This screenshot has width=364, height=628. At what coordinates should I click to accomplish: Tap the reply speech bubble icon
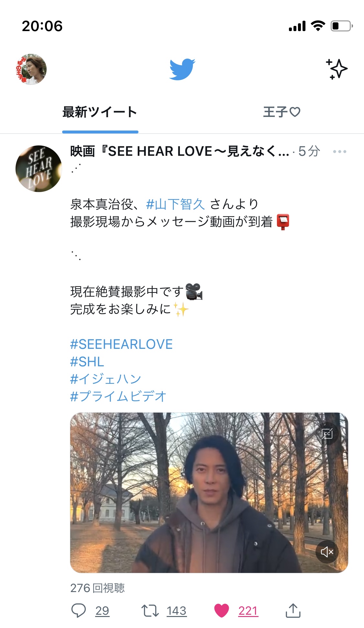click(x=78, y=611)
